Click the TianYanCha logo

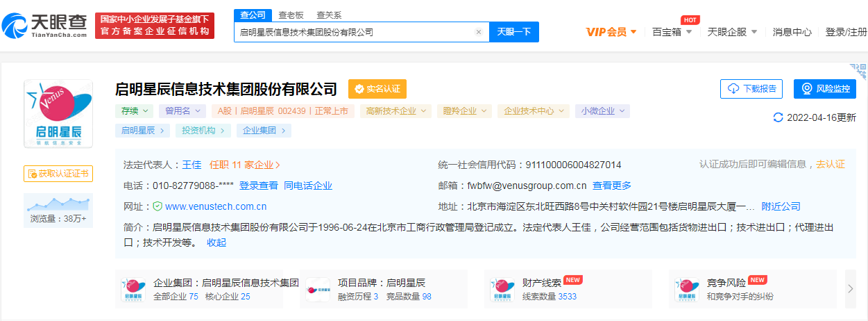(44, 26)
